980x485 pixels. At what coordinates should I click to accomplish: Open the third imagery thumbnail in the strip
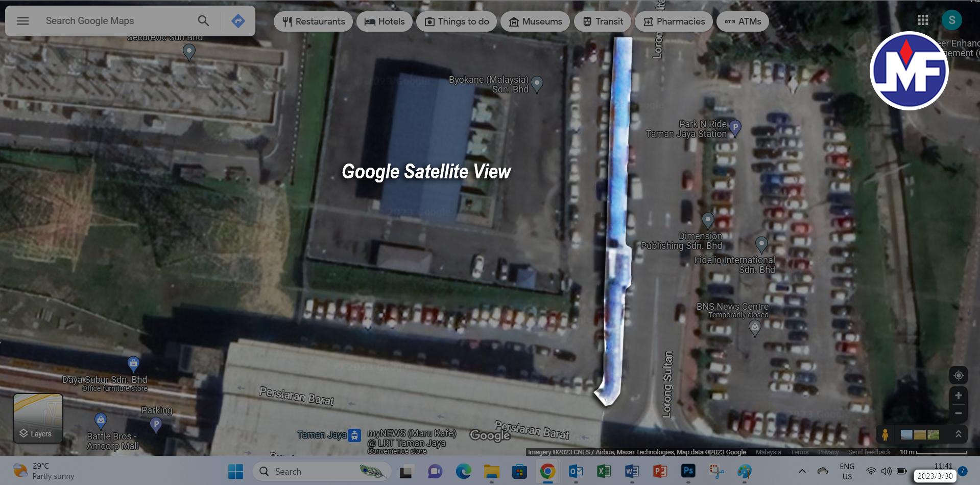[934, 435]
